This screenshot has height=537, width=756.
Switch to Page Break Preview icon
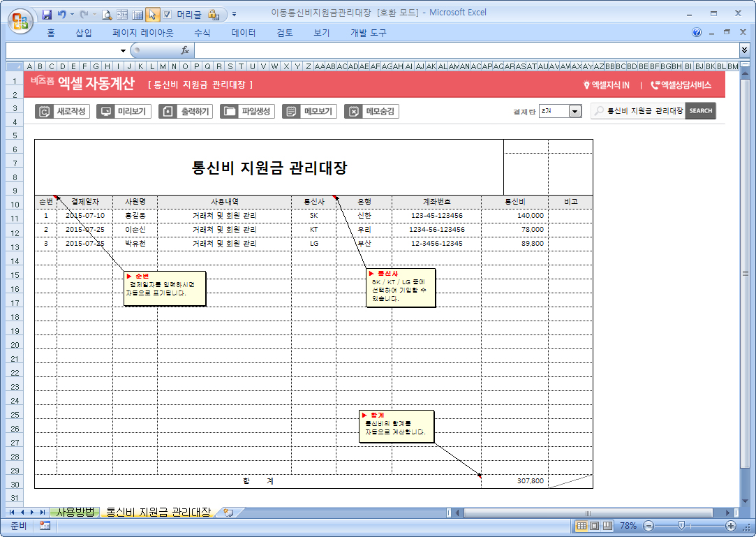607,525
